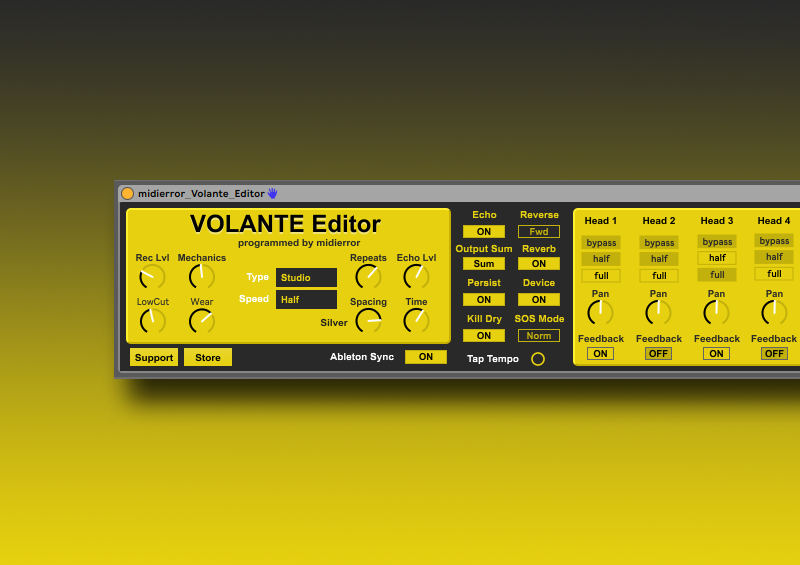Image resolution: width=800 pixels, height=565 pixels.
Task: Open the Speed dropdown showing Half
Action: tap(306, 300)
